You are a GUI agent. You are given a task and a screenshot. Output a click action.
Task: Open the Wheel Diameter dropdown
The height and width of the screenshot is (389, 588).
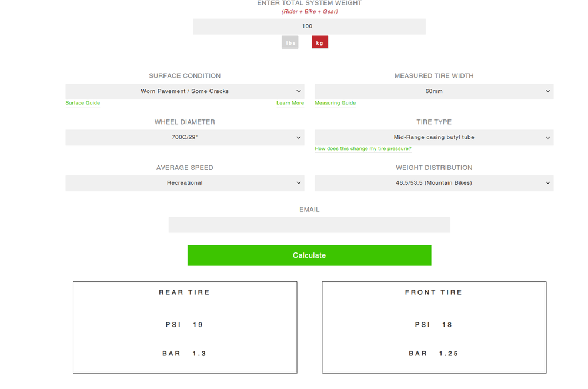tap(185, 137)
